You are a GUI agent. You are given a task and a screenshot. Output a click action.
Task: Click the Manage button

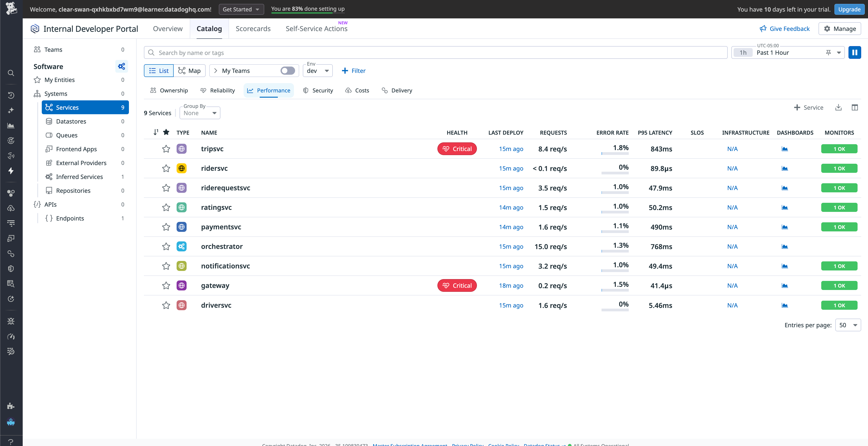click(840, 29)
